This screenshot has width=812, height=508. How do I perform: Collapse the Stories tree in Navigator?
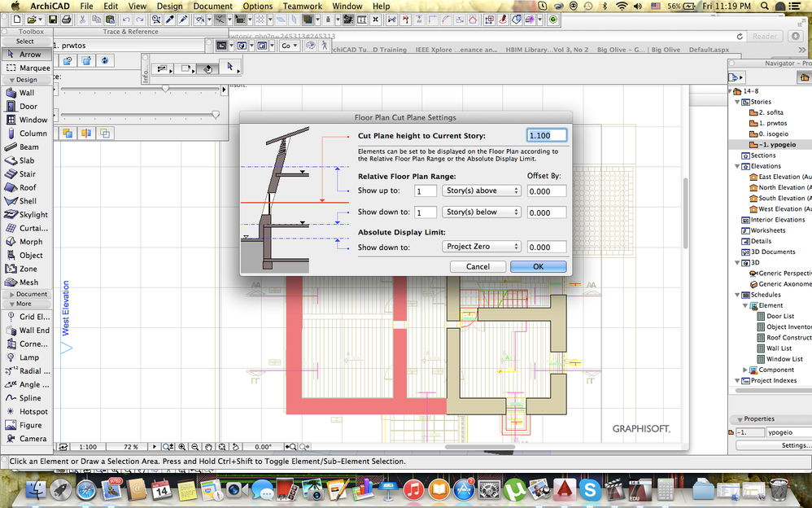tap(737, 102)
